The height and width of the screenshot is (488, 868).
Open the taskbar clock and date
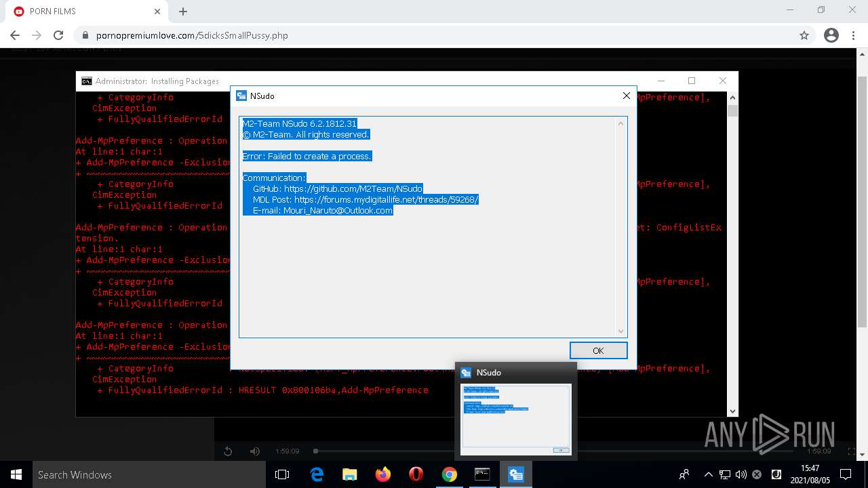pos(810,474)
